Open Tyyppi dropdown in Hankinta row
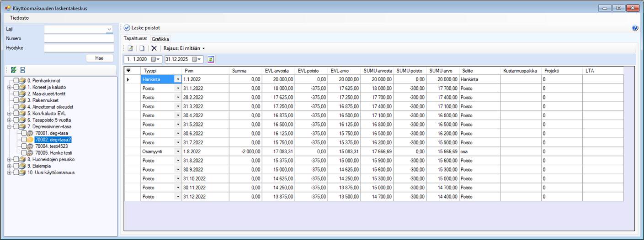This screenshot has height=240, width=644. click(178, 79)
